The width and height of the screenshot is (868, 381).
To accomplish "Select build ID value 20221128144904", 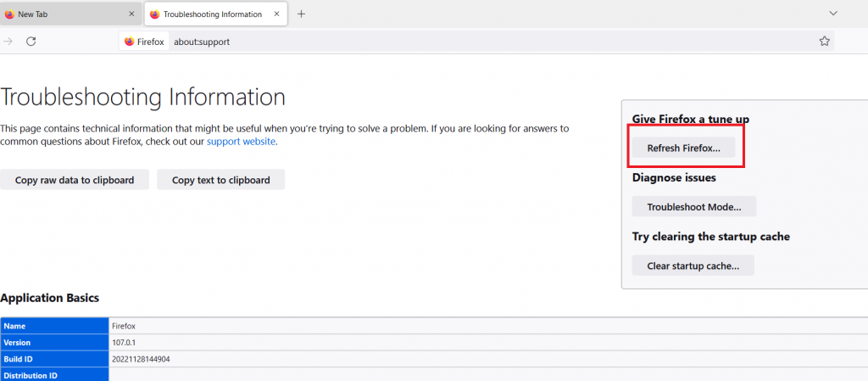I will point(141,359).
